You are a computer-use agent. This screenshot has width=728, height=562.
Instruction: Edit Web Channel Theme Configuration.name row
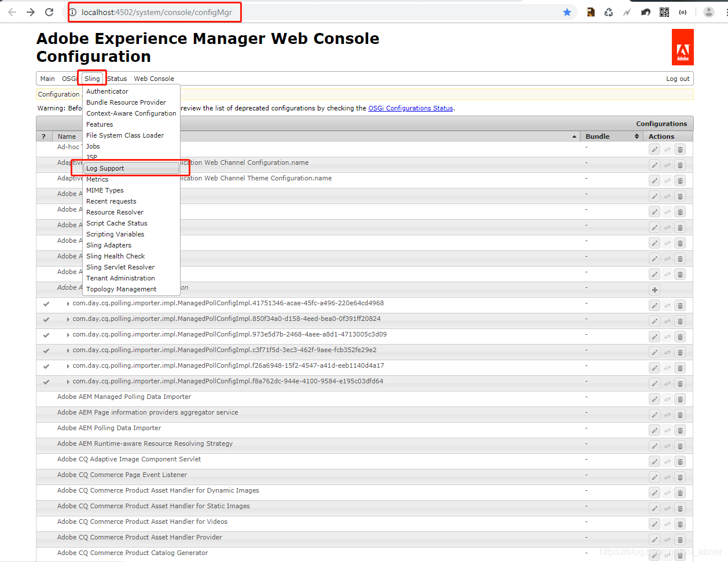point(655,181)
